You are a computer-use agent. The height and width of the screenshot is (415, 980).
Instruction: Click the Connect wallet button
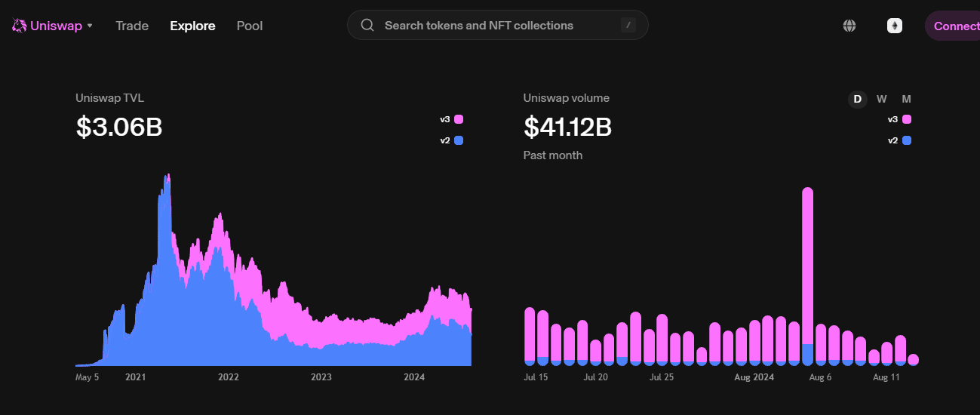(952, 26)
